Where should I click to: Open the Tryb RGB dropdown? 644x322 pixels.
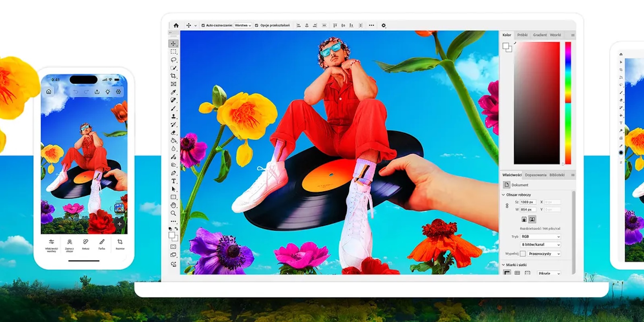(x=540, y=237)
